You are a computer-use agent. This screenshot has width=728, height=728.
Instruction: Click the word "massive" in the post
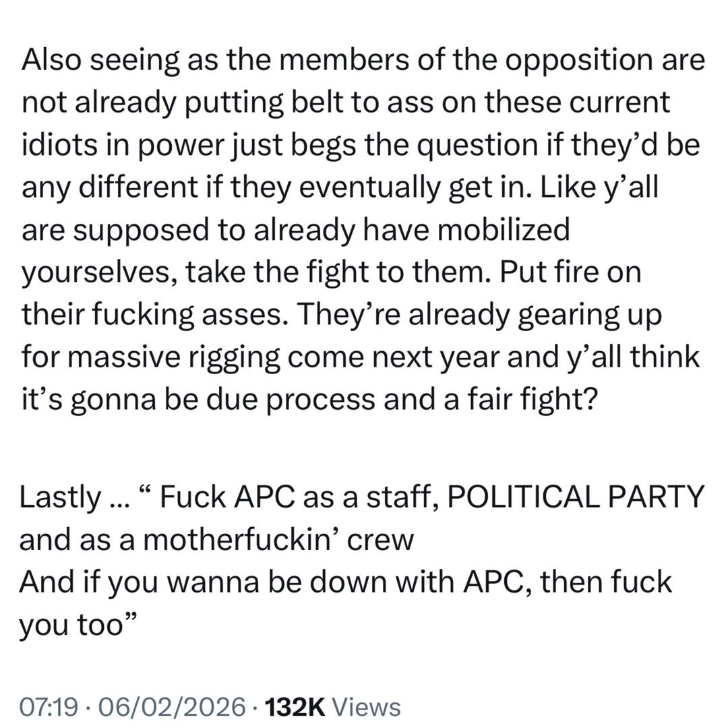pos(115,358)
